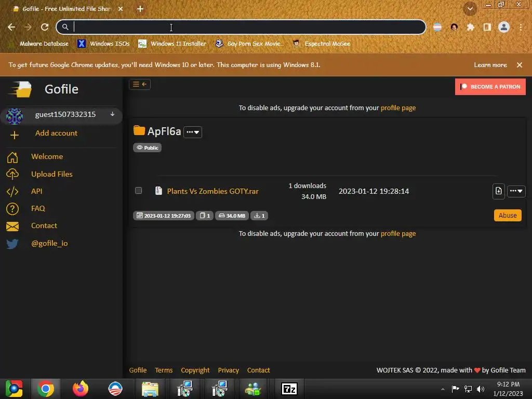The height and width of the screenshot is (399, 532).
Task: Open the API sidebar item
Action: (37, 191)
